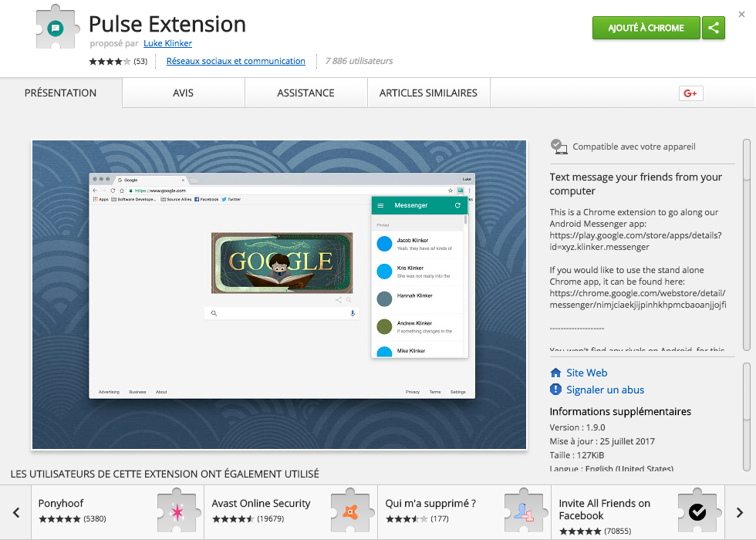Open the Ponyhoof extension title
The height and width of the screenshot is (540, 756).
click(x=61, y=503)
